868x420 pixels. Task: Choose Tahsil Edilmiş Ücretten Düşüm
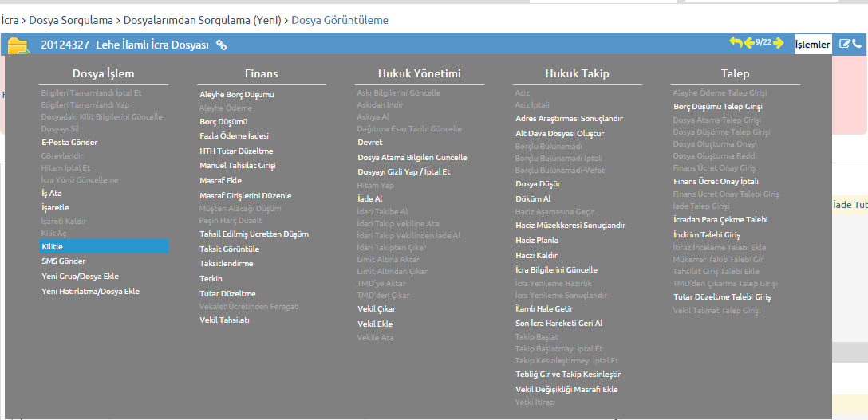(254, 234)
